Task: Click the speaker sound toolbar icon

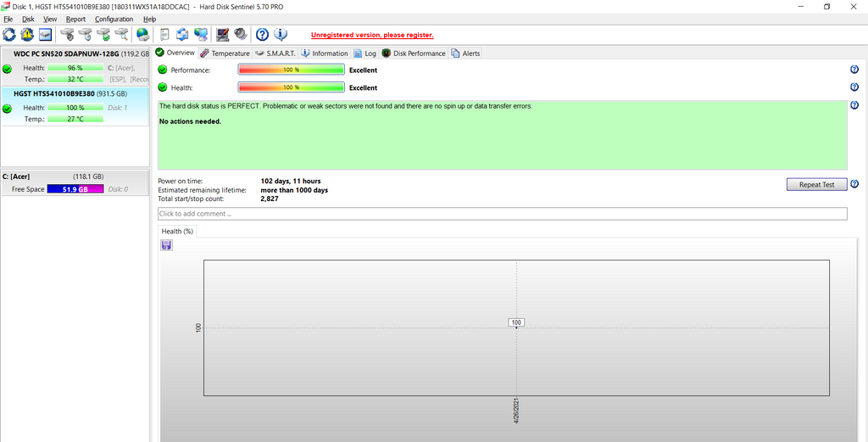Action: tap(240, 35)
